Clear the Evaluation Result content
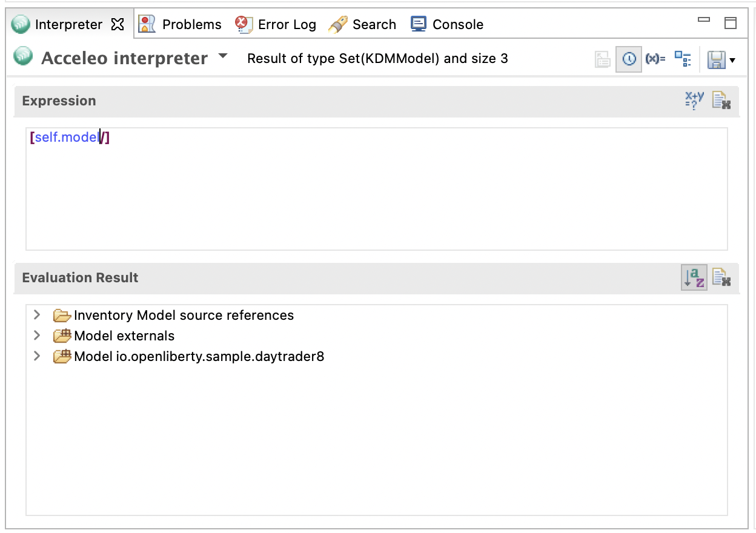The image size is (756, 533). point(721,278)
